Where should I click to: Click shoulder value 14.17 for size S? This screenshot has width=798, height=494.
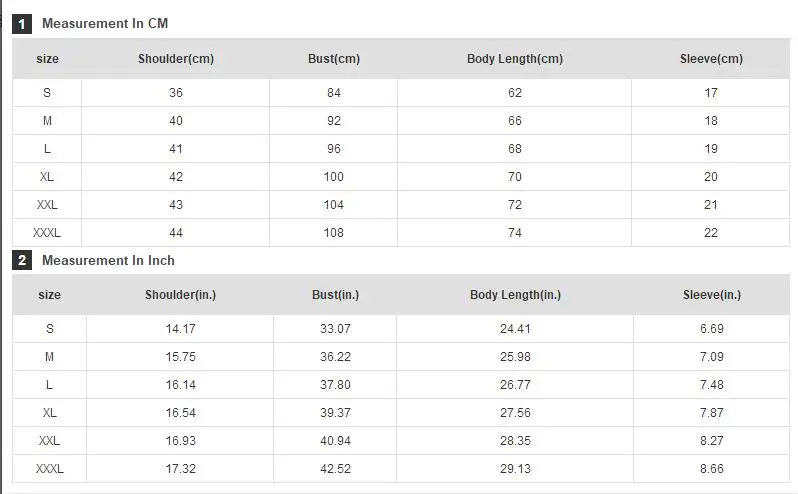pos(181,329)
